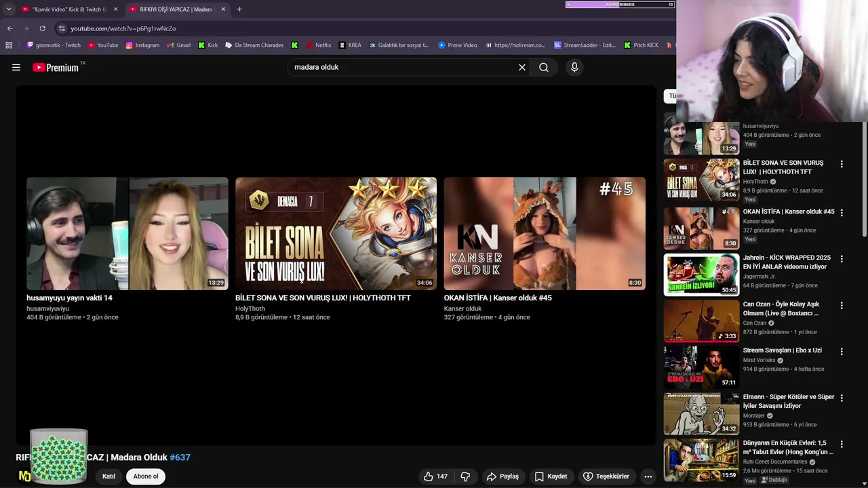Screen dimensions: 868x488
Task: Open channel HolyThoth in sidebar
Action: (755, 182)
